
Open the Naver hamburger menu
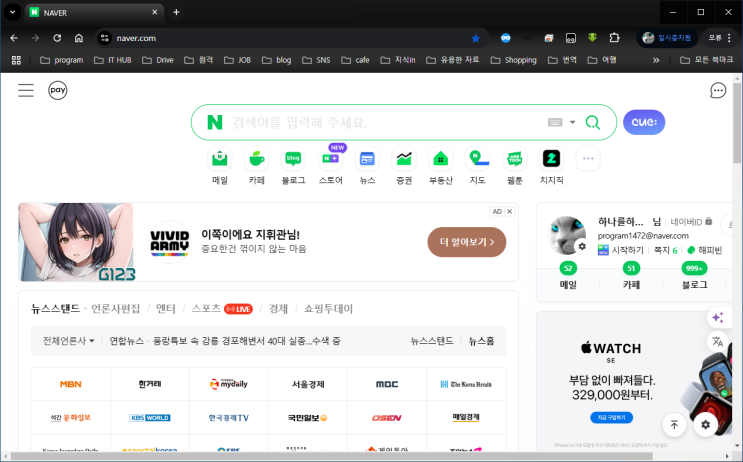[26, 90]
